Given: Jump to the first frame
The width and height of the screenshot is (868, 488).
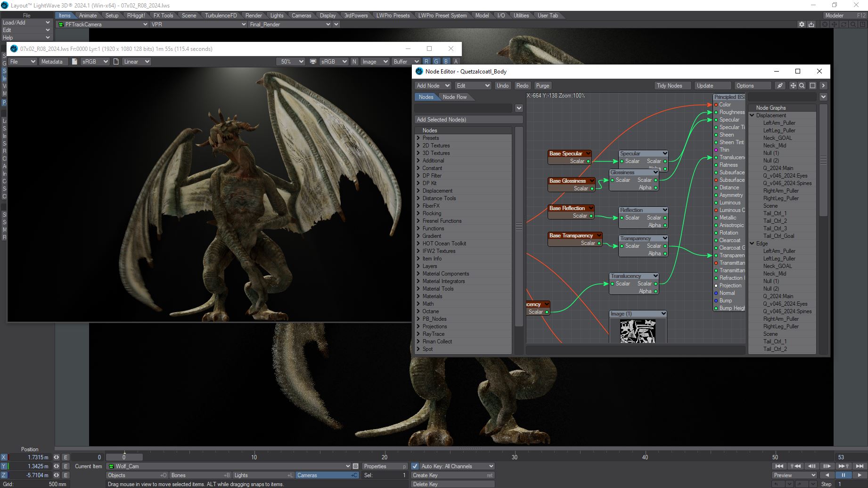Looking at the screenshot, I should pyautogui.click(x=779, y=466).
